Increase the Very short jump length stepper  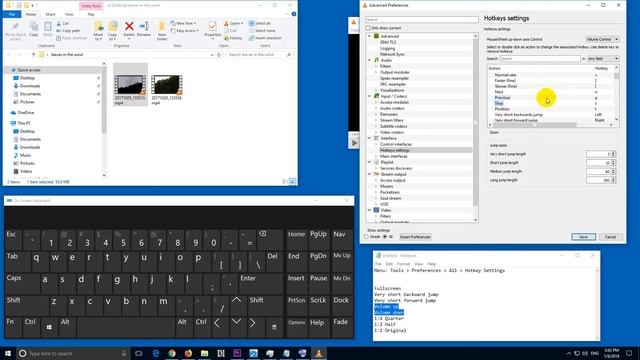[x=613, y=153]
